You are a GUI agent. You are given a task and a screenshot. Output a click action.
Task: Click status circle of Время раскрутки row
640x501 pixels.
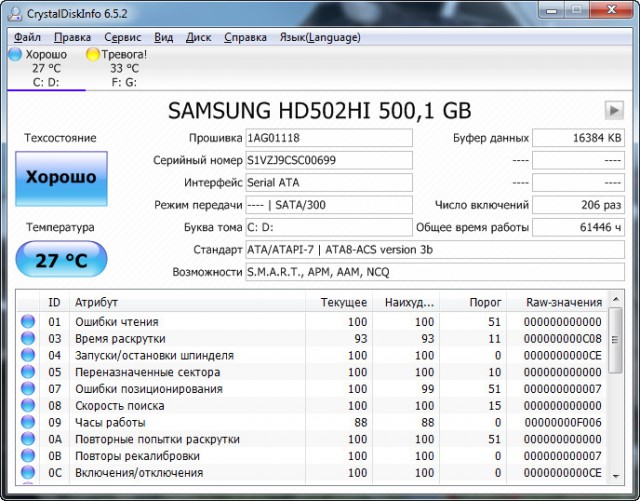point(28,338)
